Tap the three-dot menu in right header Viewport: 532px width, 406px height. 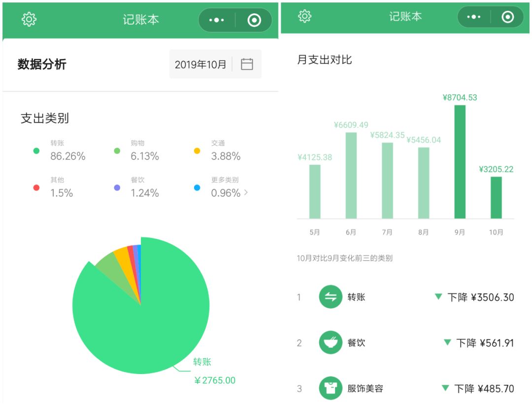click(473, 17)
